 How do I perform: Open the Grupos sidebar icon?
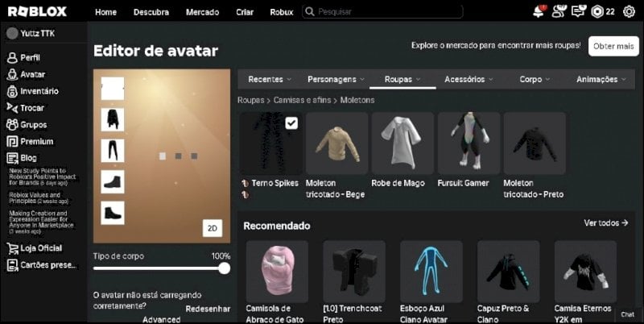click(12, 125)
